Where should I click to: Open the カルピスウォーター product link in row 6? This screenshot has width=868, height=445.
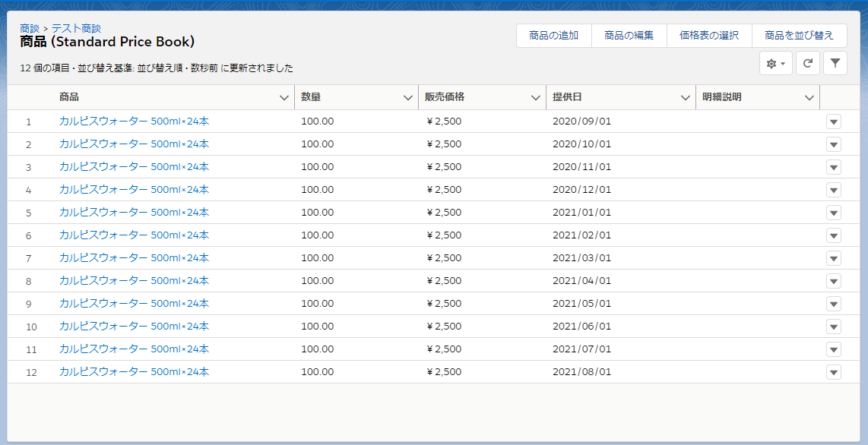coord(134,235)
